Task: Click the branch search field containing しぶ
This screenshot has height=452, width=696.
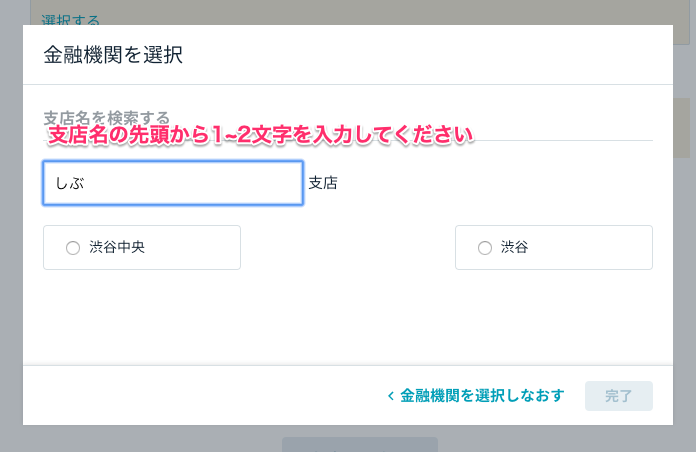Action: pyautogui.click(x=173, y=183)
